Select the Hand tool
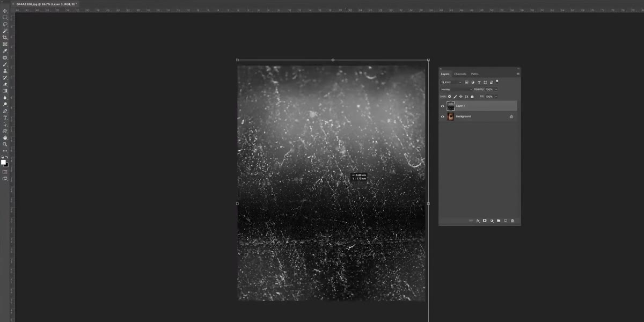Viewport: 644px width, 322px height. tap(5, 137)
